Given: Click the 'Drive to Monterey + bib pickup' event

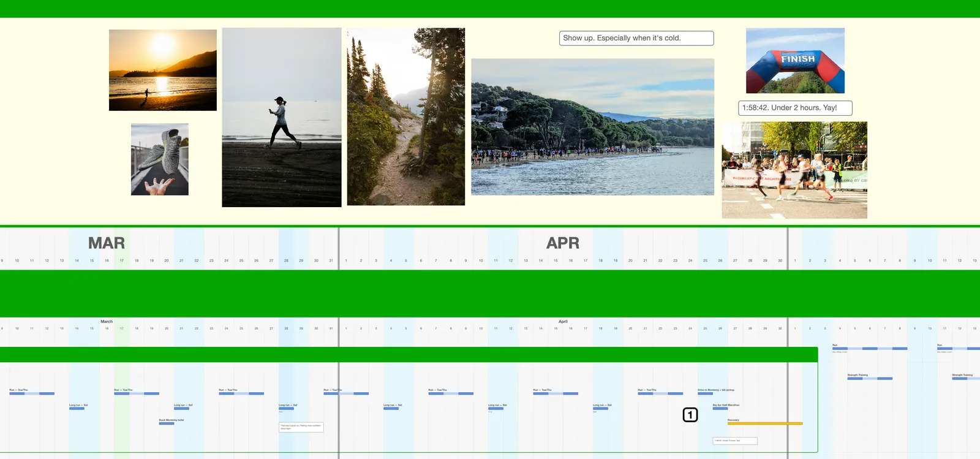Looking at the screenshot, I should coord(706,393).
